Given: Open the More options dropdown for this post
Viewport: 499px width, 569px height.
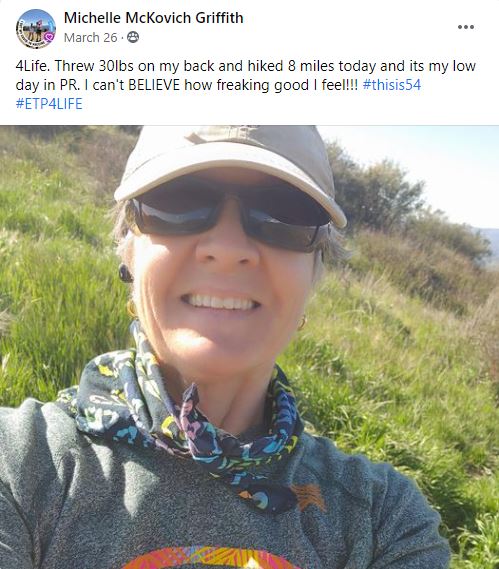Looking at the screenshot, I should click(466, 27).
